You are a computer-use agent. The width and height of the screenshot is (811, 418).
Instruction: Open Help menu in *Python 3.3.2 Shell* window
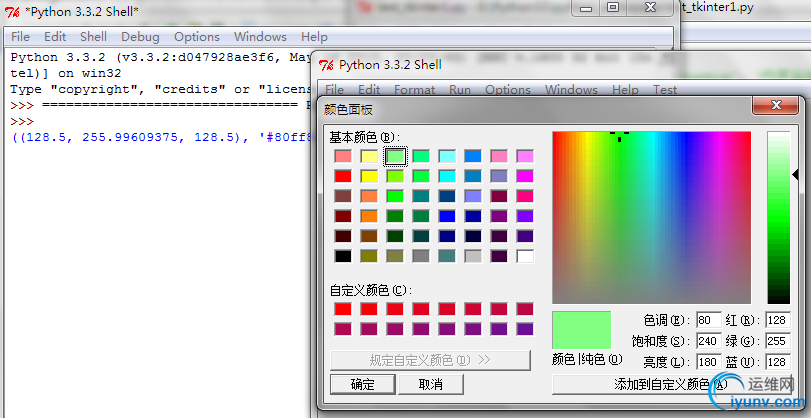tap(314, 37)
